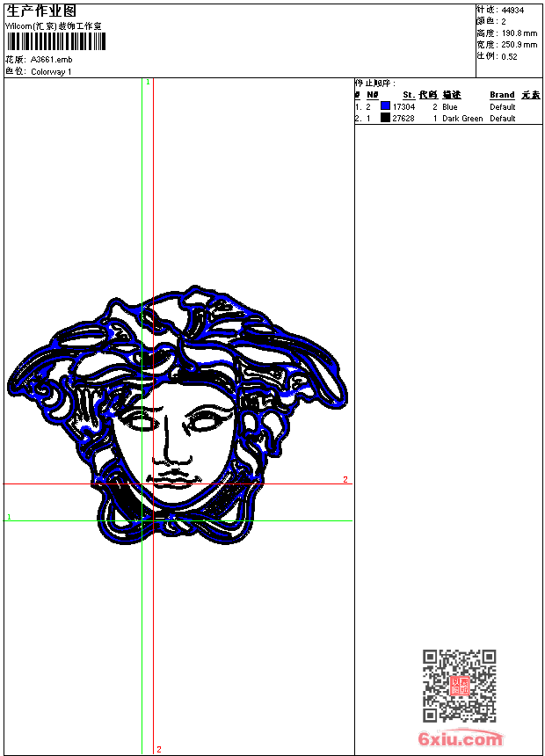Click the 描述 column header
545x756 pixels.
pos(452,95)
